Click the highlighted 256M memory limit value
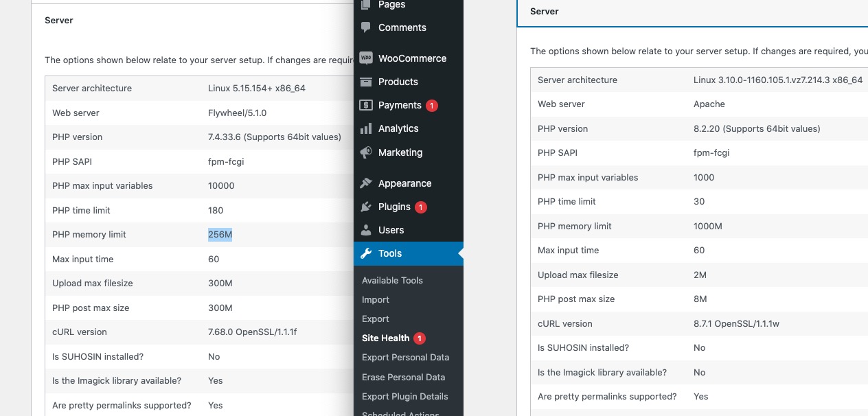The width and height of the screenshot is (868, 416). tap(220, 235)
